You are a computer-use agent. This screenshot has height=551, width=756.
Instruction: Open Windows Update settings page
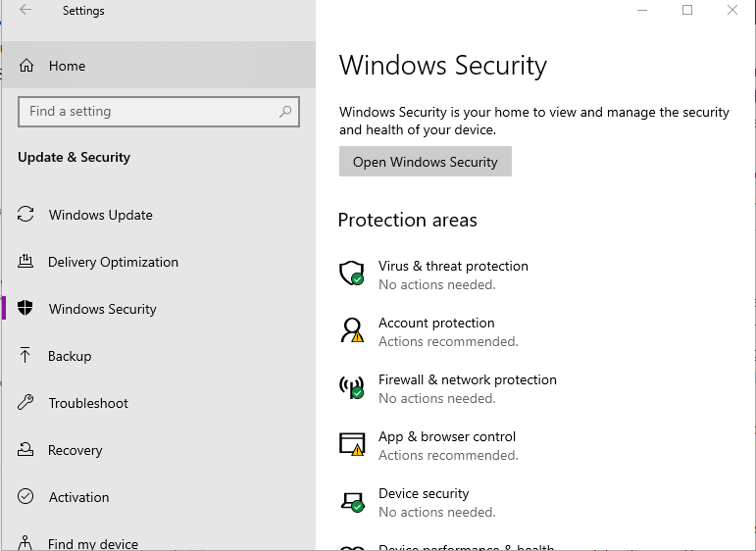click(x=100, y=215)
